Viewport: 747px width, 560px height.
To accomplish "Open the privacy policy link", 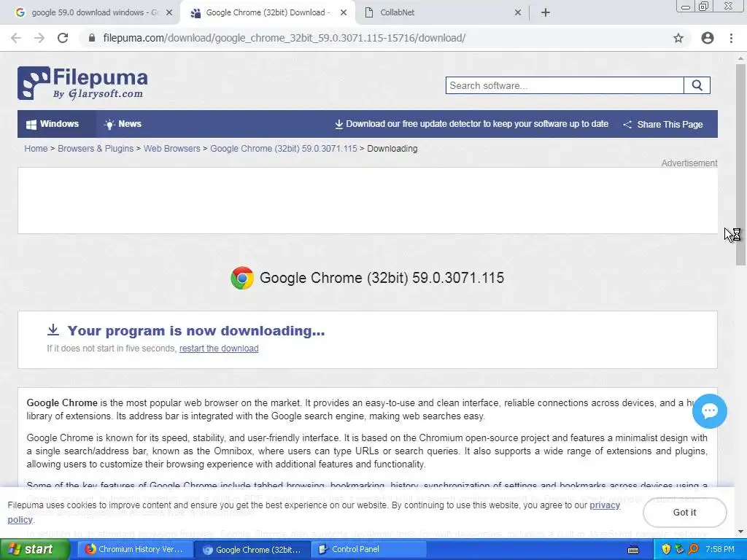I will [x=605, y=505].
